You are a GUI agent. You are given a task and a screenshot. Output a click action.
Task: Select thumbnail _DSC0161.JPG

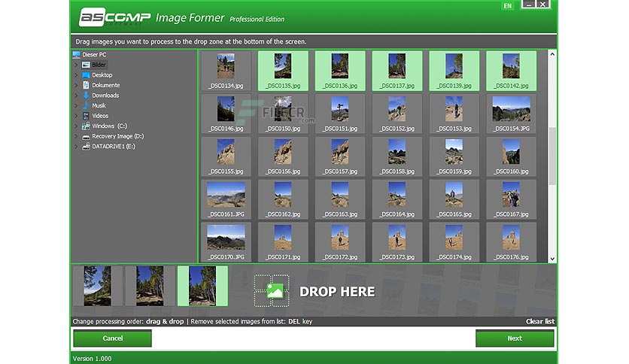pos(226,199)
